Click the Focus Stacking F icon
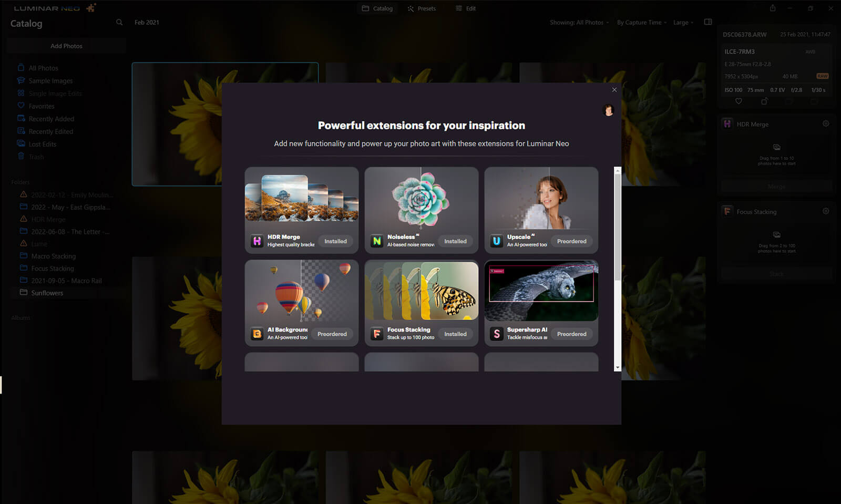The height and width of the screenshot is (504, 841). tap(377, 334)
